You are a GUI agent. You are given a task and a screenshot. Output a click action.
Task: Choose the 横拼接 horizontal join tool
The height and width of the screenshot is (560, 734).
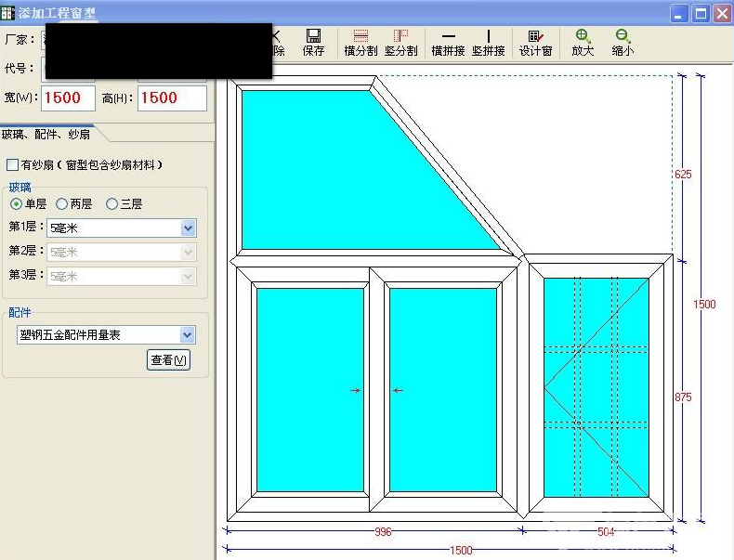coord(448,43)
